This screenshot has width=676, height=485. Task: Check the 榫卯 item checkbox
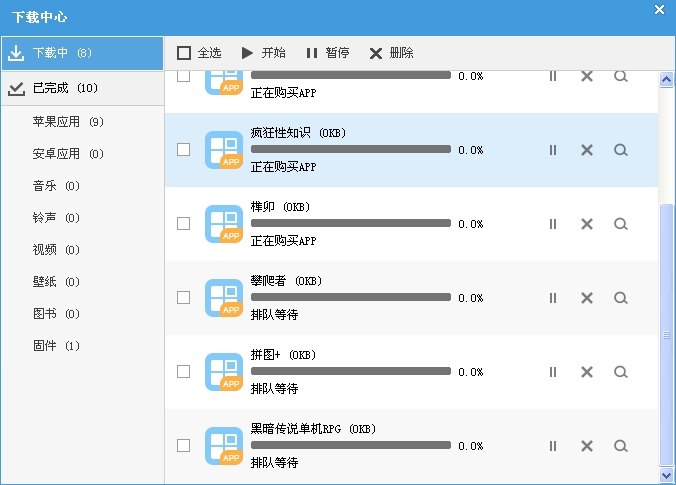click(183, 224)
